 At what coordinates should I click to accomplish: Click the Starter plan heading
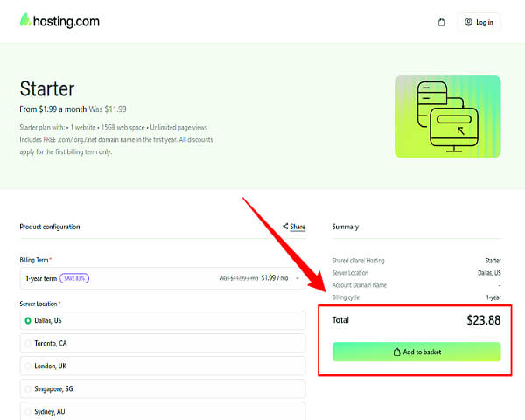[47, 89]
